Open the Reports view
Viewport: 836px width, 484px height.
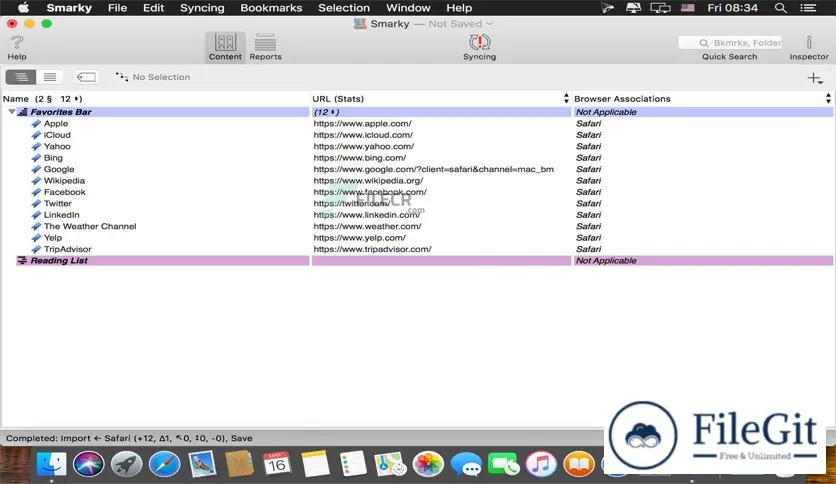(265, 47)
